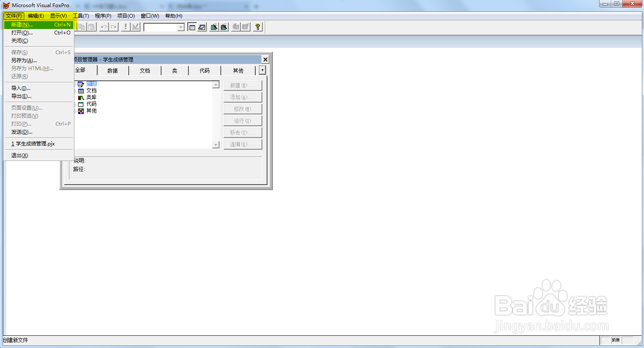Click the 添加(A)... button
This screenshot has height=348, width=644.
(x=243, y=97)
